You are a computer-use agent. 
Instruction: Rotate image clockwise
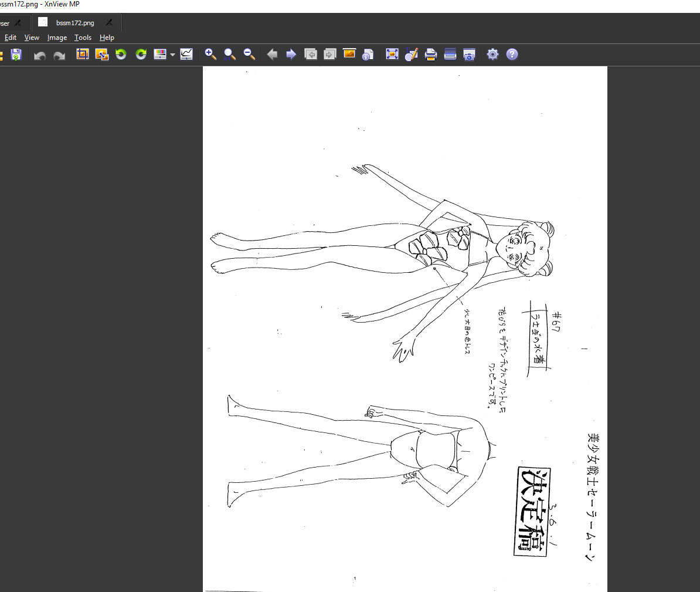click(x=141, y=55)
